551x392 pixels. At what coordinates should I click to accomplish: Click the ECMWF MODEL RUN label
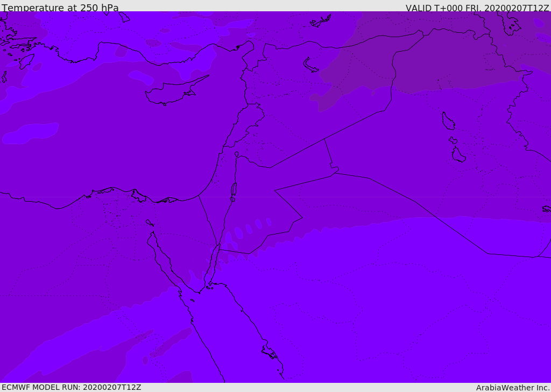(72, 387)
